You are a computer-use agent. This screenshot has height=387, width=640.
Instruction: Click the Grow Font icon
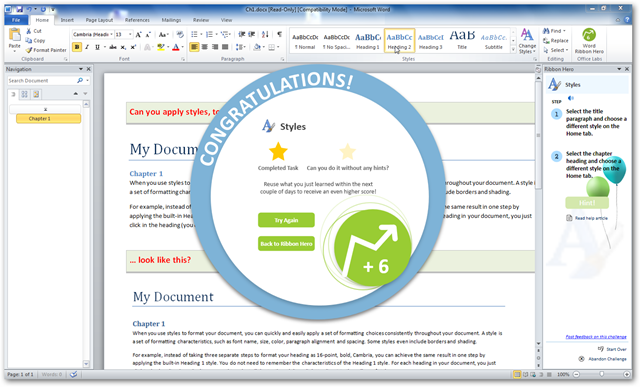coord(138,35)
